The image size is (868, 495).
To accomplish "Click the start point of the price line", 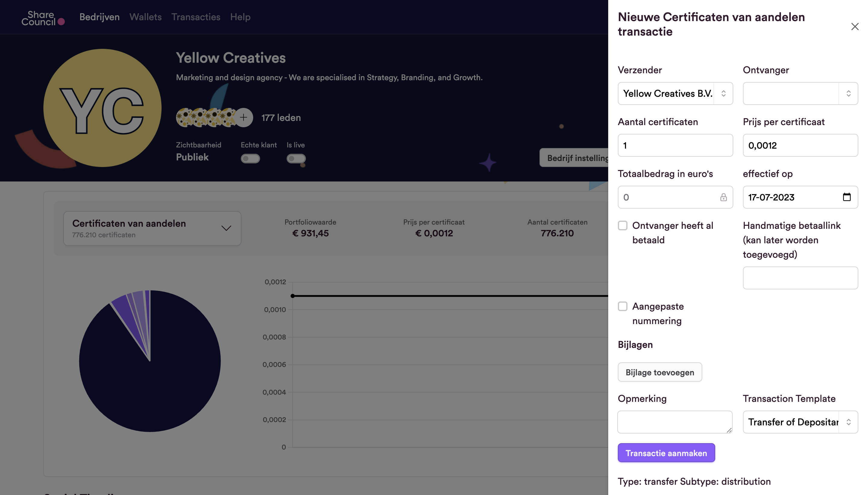I will [293, 296].
